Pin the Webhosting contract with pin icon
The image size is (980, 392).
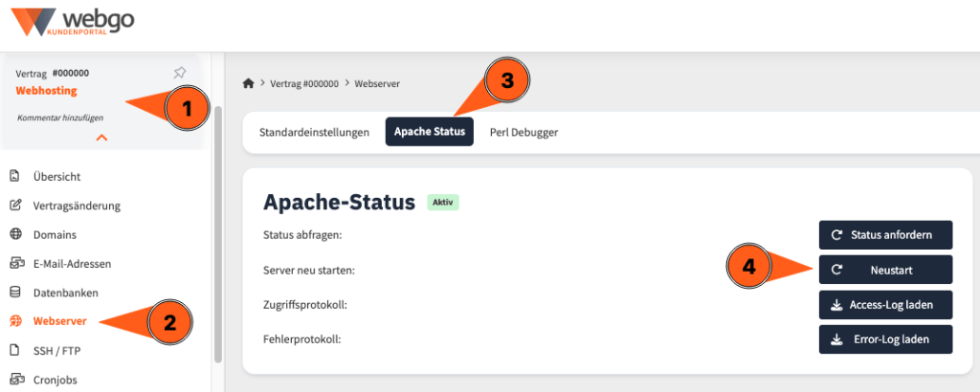180,73
